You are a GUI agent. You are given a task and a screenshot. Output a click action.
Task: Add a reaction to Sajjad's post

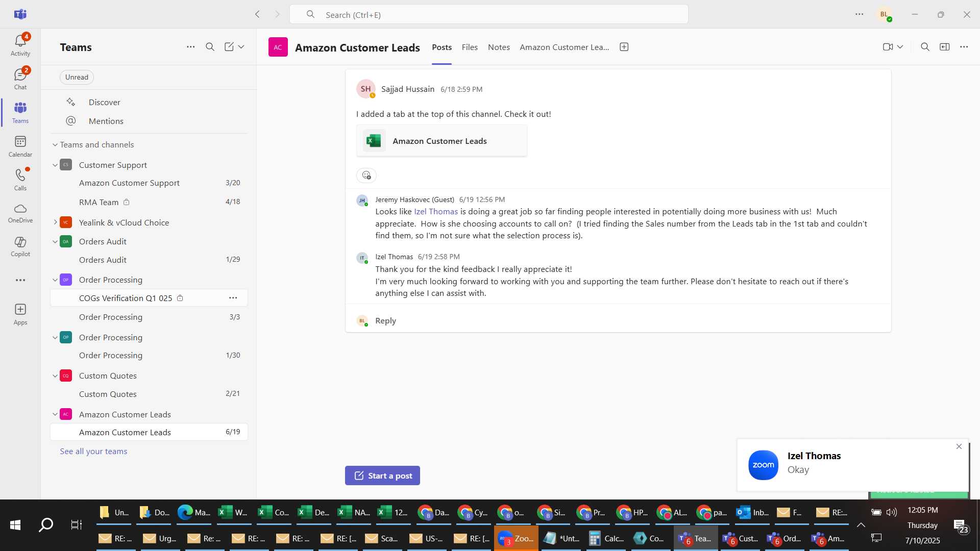[366, 176]
